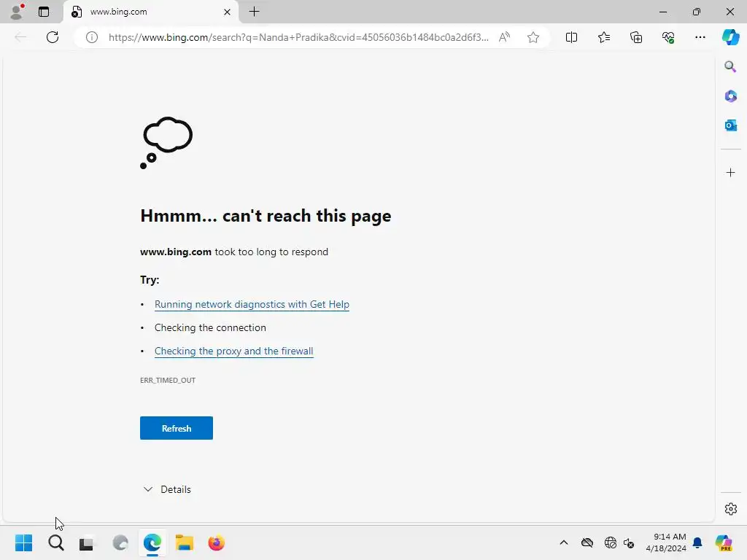Open Outlook in sidebar
The image size is (747, 560).
point(730,125)
